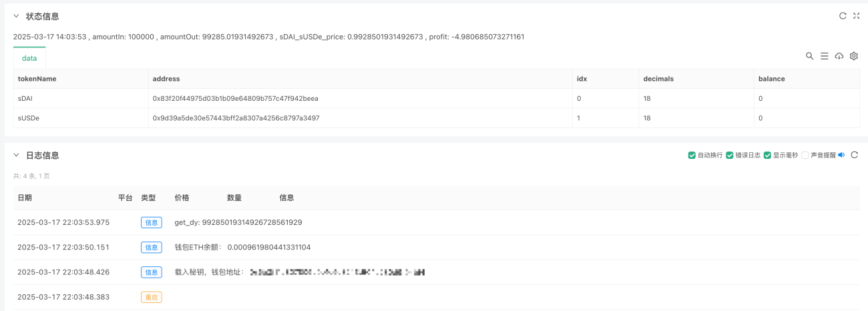Click the 信息 tag on get_dy row
This screenshot has width=868, height=311.
(x=151, y=222)
